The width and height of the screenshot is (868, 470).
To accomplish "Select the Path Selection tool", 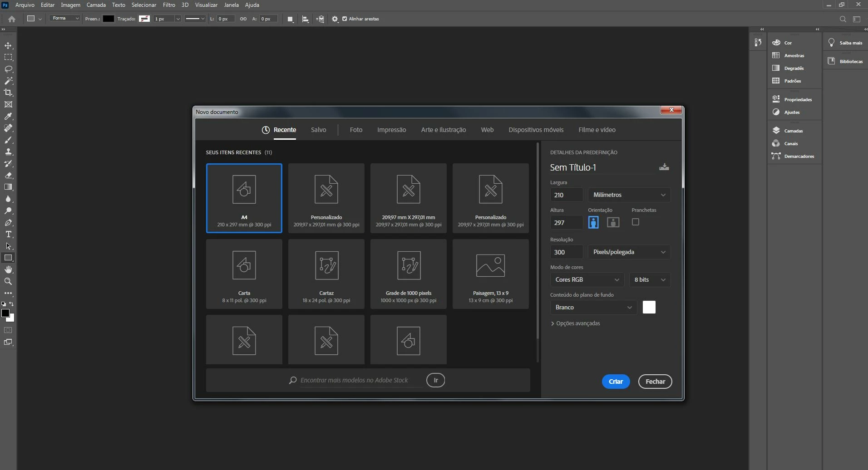I will pyautogui.click(x=8, y=246).
